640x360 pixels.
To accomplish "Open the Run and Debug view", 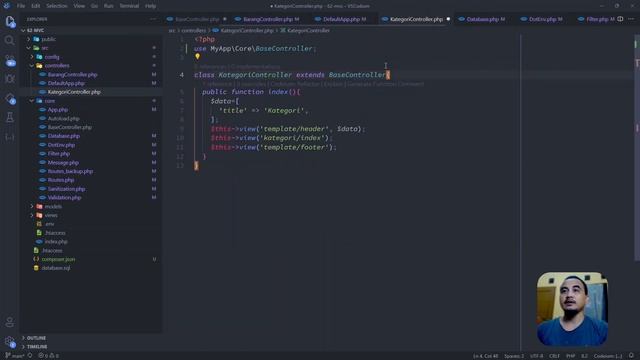I will click(x=10, y=79).
